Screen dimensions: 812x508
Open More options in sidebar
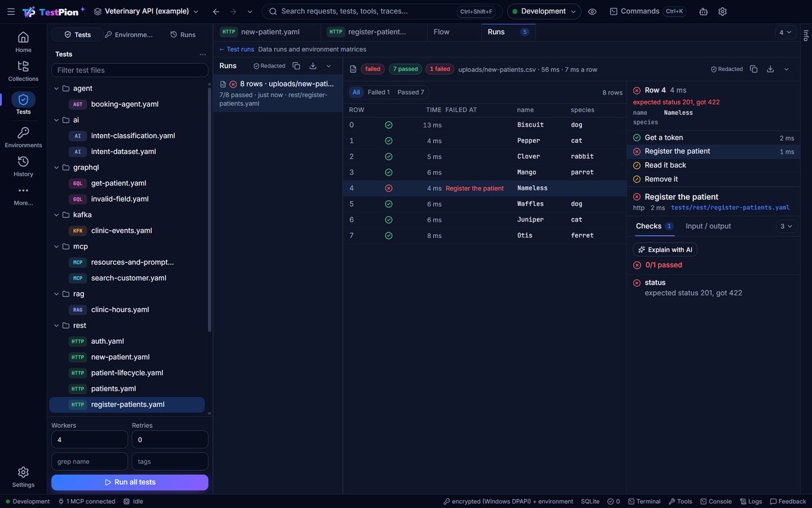pos(23,195)
